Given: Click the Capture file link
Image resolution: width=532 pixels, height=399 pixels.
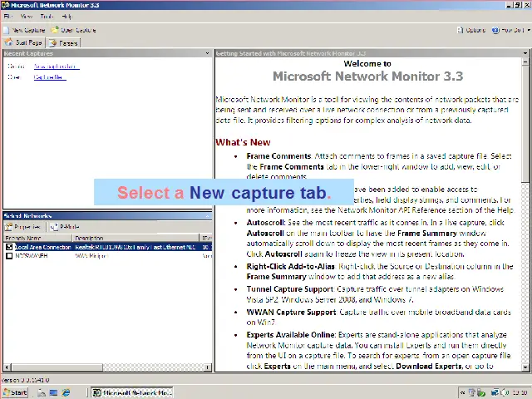Looking at the screenshot, I should (x=50, y=77).
